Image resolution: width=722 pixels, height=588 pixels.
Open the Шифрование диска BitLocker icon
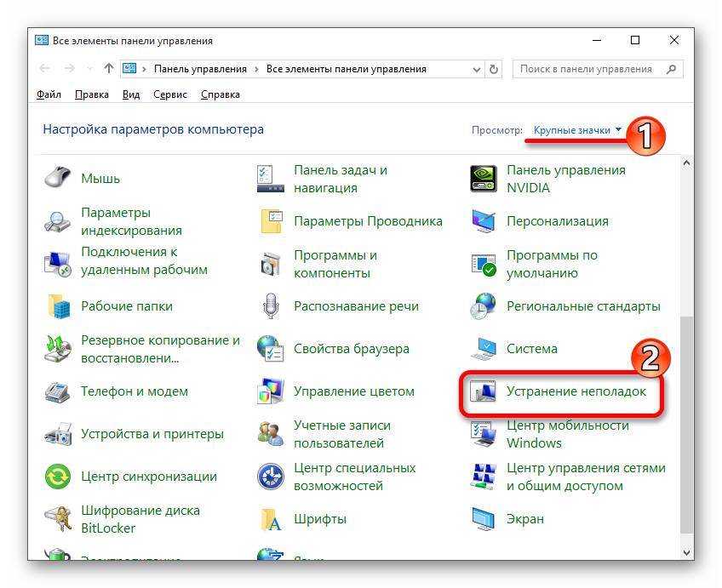58,519
